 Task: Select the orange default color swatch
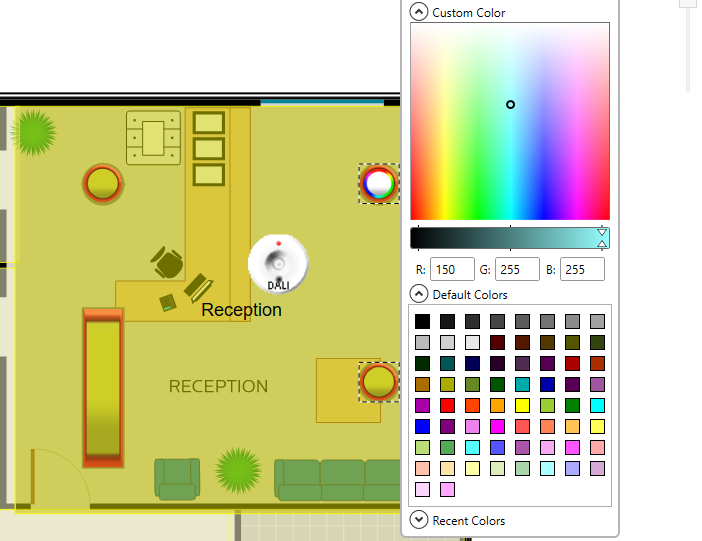(497, 405)
